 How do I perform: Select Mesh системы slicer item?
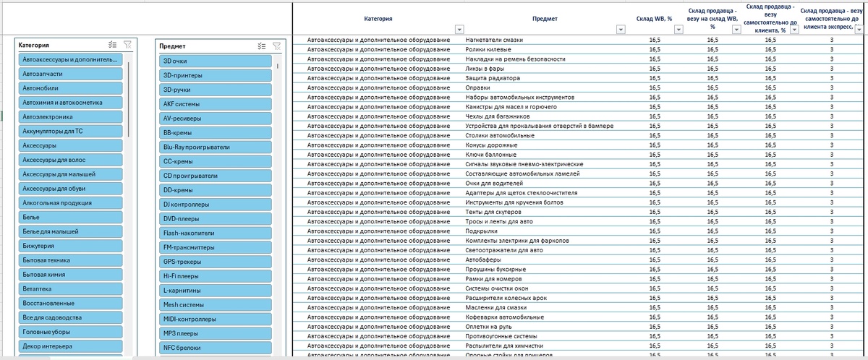tap(215, 304)
